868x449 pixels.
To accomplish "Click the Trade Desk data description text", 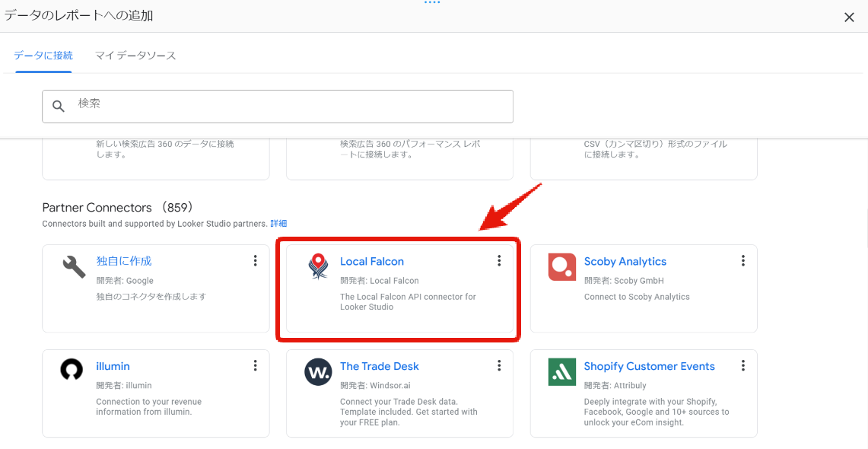I will [x=409, y=412].
